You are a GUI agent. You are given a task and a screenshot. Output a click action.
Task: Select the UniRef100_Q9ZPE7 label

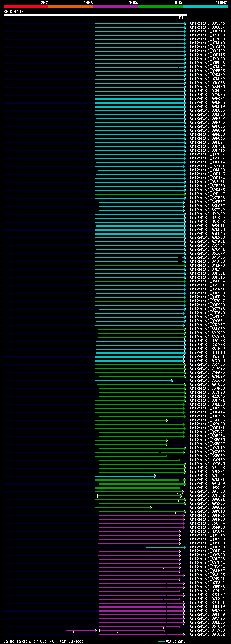207,154
